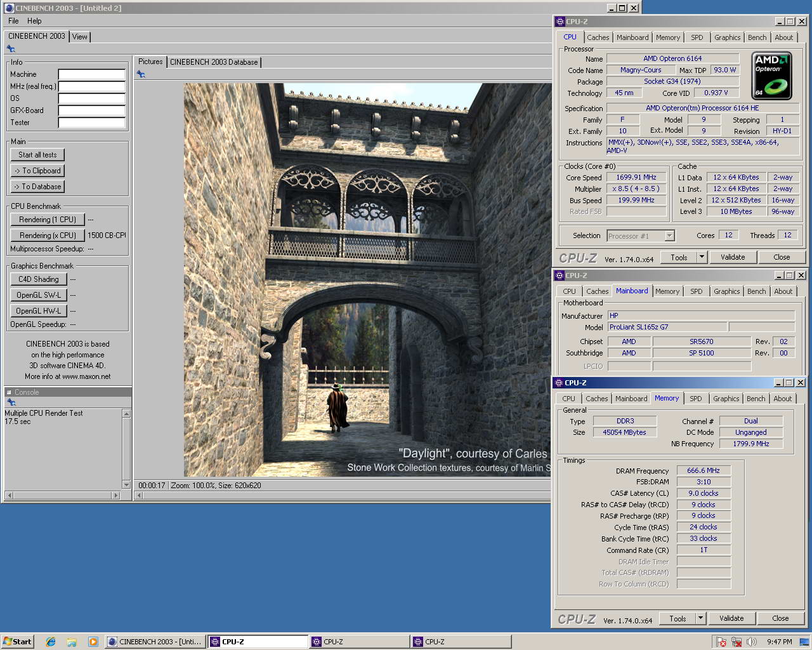Screen dimensions: 812x650
Task: Click the rendered Daylight image
Action: click(x=367, y=280)
